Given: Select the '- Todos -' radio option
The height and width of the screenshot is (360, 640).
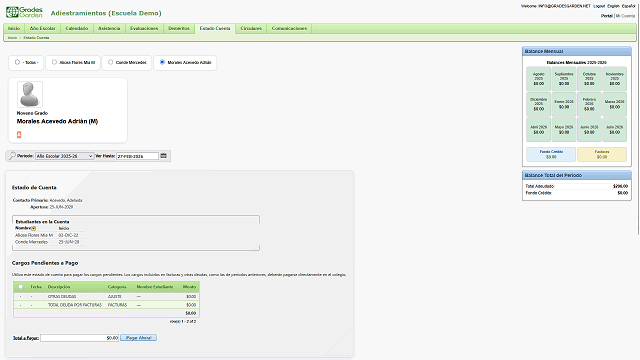Looking at the screenshot, I should pos(17,62).
